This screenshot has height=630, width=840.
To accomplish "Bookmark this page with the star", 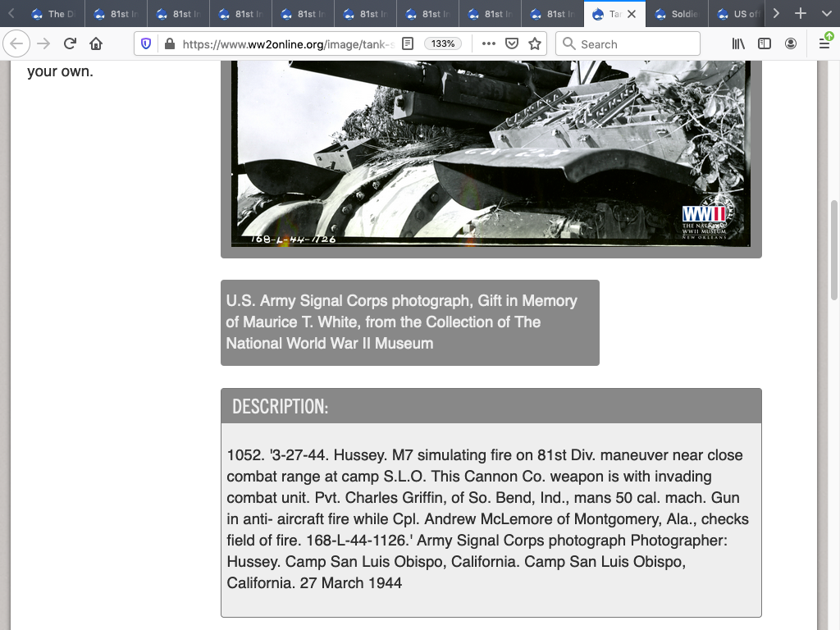I will [535, 43].
